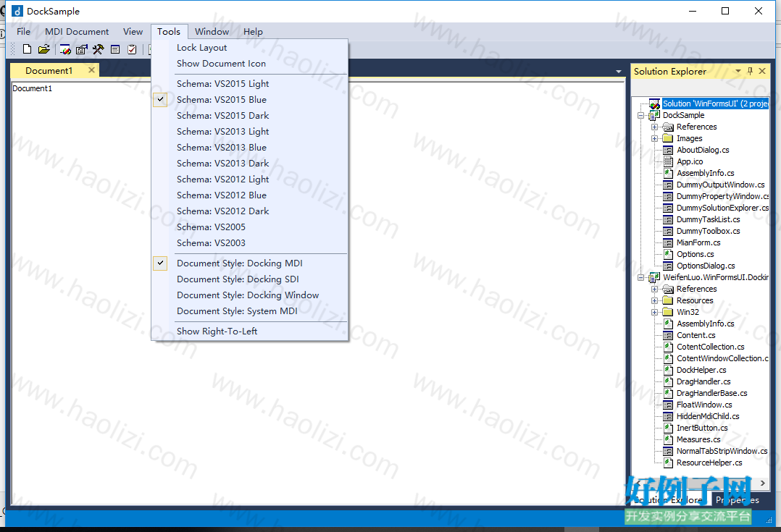This screenshot has width=781, height=532.
Task: Collapse the DockSample project node
Action: (x=641, y=116)
